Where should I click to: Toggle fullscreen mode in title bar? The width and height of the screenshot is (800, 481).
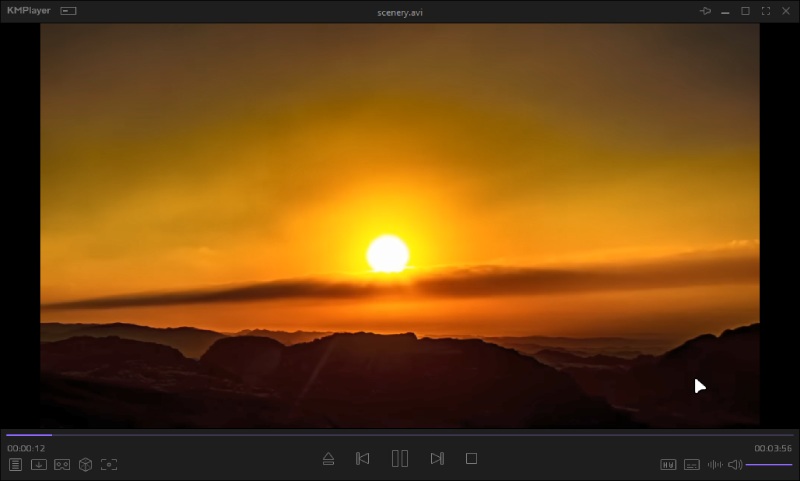click(765, 11)
